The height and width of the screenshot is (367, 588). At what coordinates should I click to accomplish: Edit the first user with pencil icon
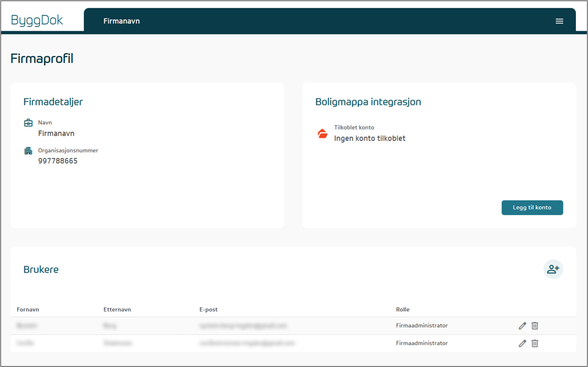pos(522,326)
